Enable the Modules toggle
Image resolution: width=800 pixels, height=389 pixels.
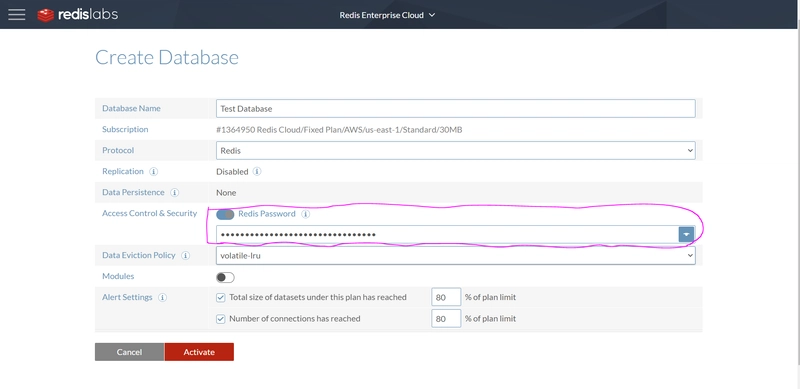[225, 277]
